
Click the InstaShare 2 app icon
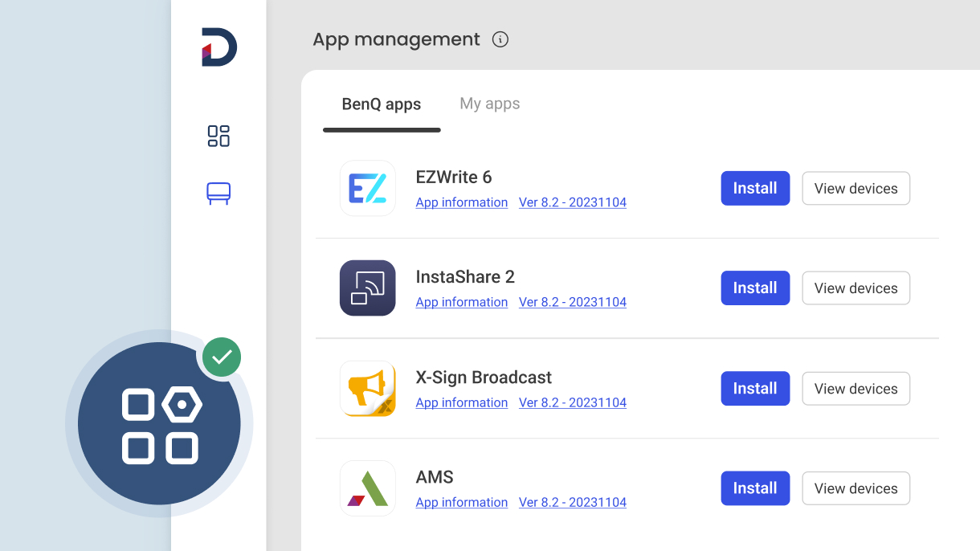367,288
